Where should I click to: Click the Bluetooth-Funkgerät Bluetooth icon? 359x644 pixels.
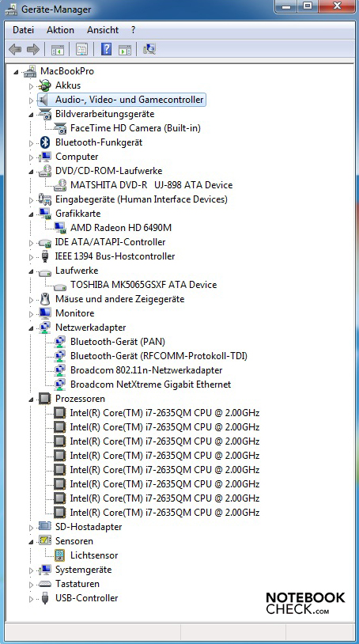click(x=45, y=142)
